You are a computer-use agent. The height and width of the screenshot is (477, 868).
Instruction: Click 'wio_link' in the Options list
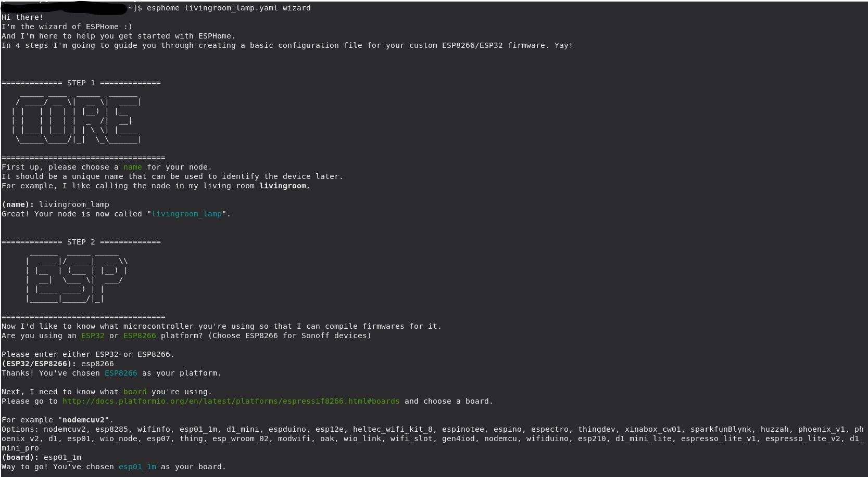(x=362, y=439)
